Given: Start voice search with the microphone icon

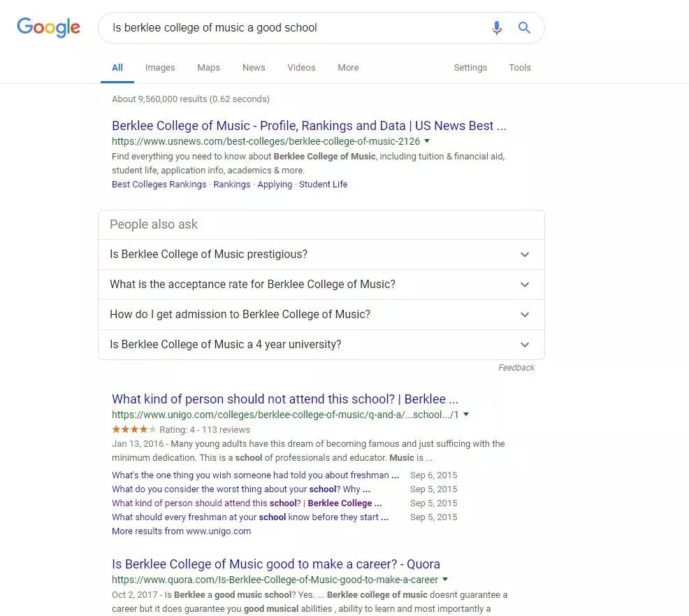Looking at the screenshot, I should coord(497,28).
